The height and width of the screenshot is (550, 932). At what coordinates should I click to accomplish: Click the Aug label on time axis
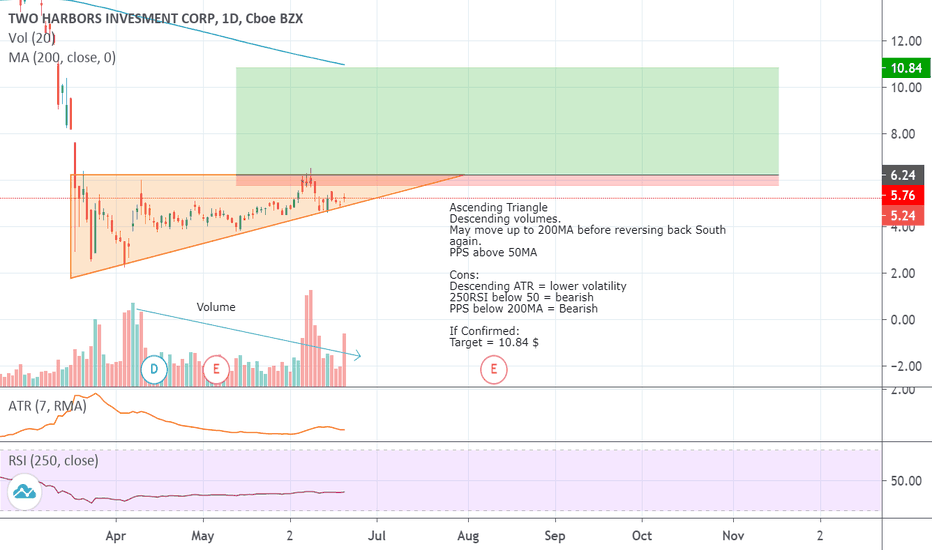[468, 536]
